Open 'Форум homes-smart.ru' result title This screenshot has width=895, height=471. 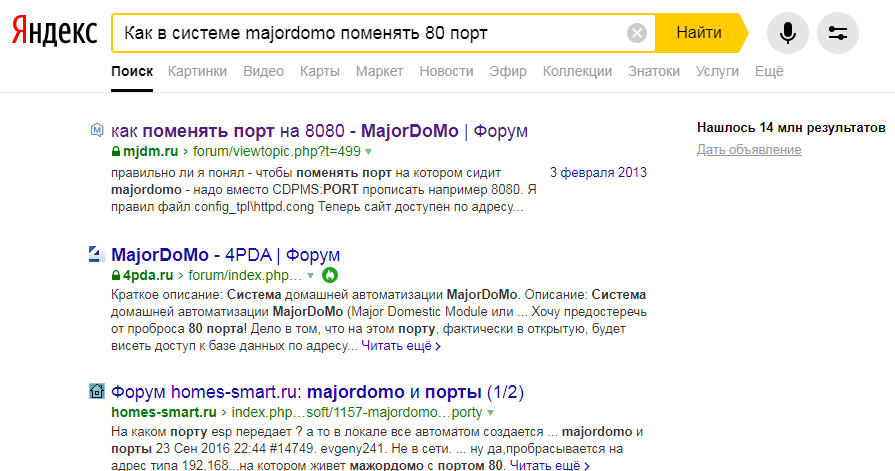(x=317, y=391)
